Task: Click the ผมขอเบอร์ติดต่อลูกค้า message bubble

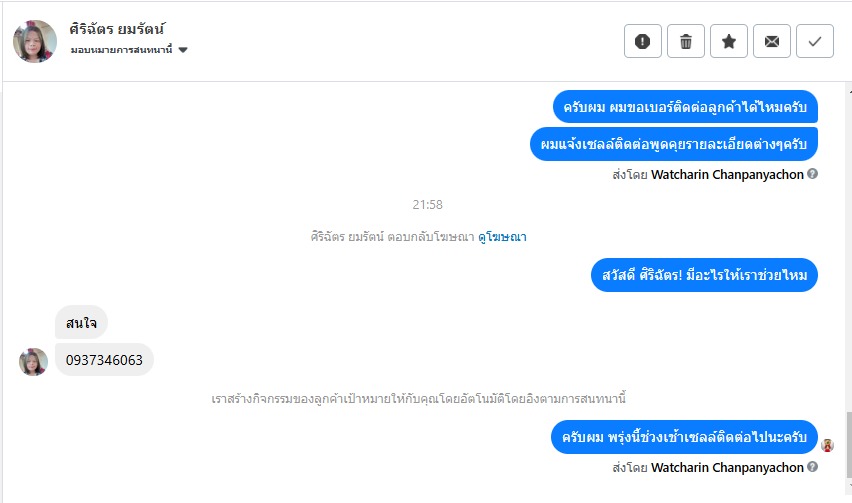Action: [685, 107]
